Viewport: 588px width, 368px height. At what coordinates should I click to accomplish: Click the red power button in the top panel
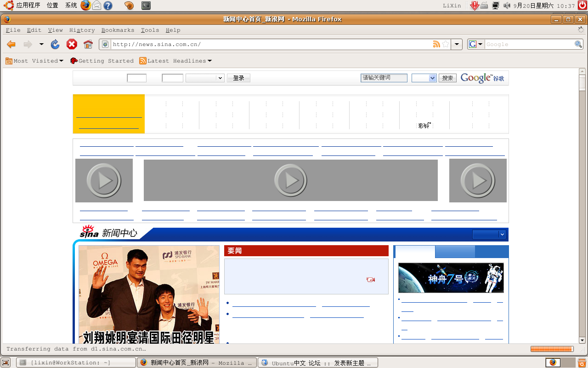pos(582,6)
